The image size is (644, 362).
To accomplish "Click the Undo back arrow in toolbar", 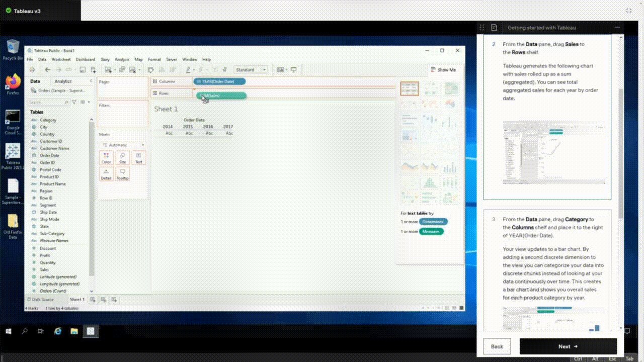I will 47,70.
